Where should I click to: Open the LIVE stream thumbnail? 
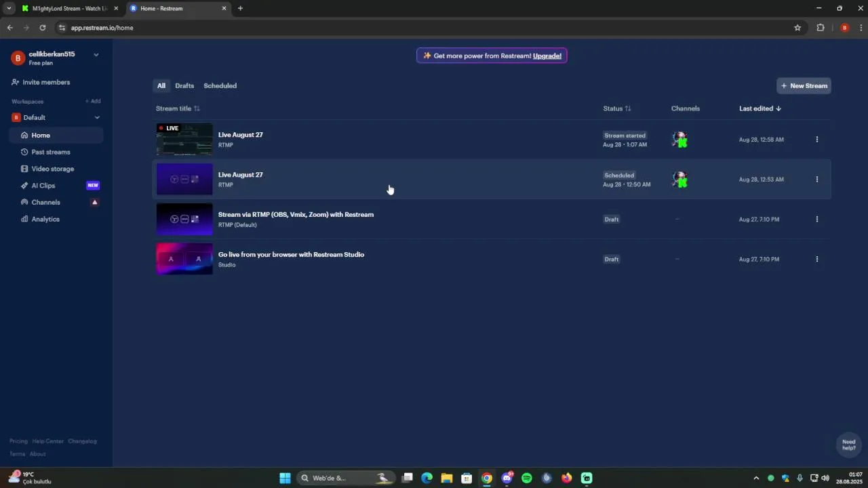[x=184, y=140]
